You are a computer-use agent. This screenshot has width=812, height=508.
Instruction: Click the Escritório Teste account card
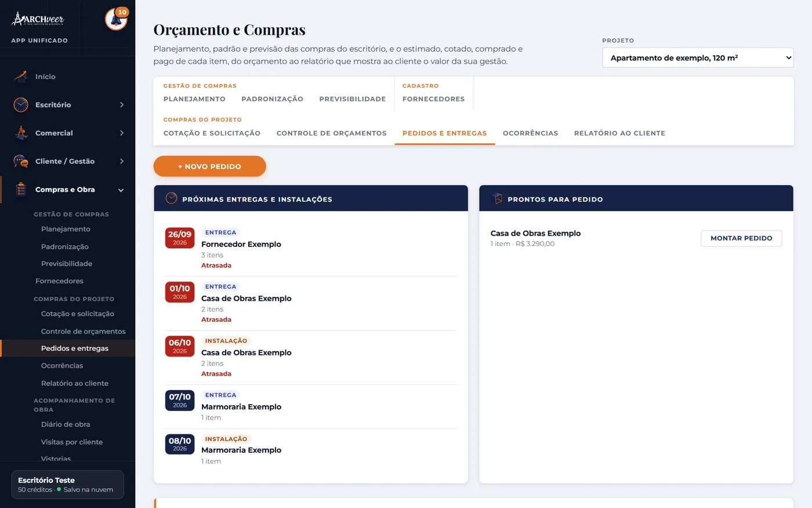pos(68,485)
